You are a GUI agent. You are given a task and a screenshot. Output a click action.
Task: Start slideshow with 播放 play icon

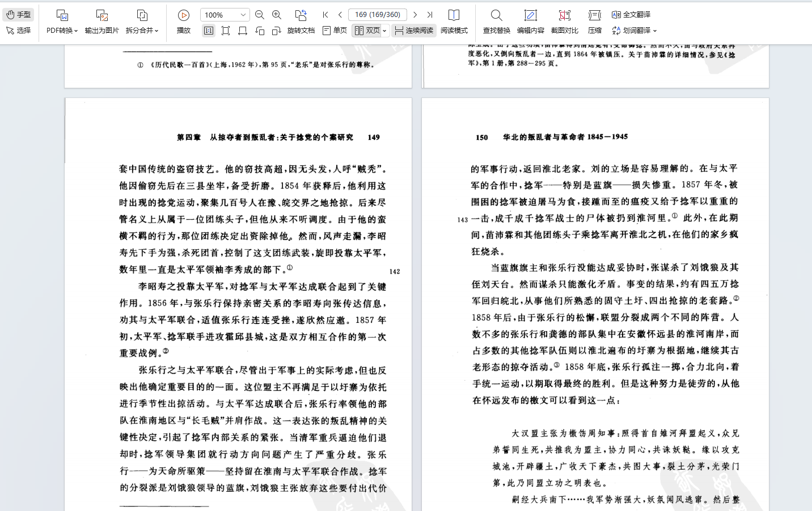(184, 15)
